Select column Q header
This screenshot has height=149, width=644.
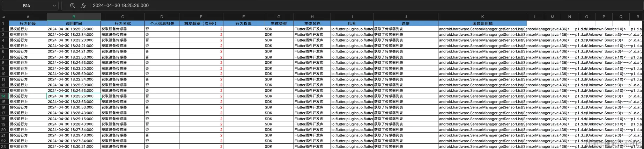[x=621, y=17]
